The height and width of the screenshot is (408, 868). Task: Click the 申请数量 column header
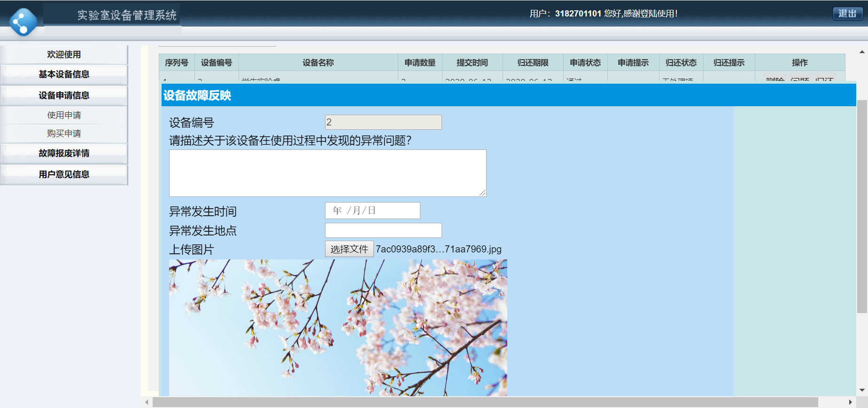pyautogui.click(x=420, y=63)
